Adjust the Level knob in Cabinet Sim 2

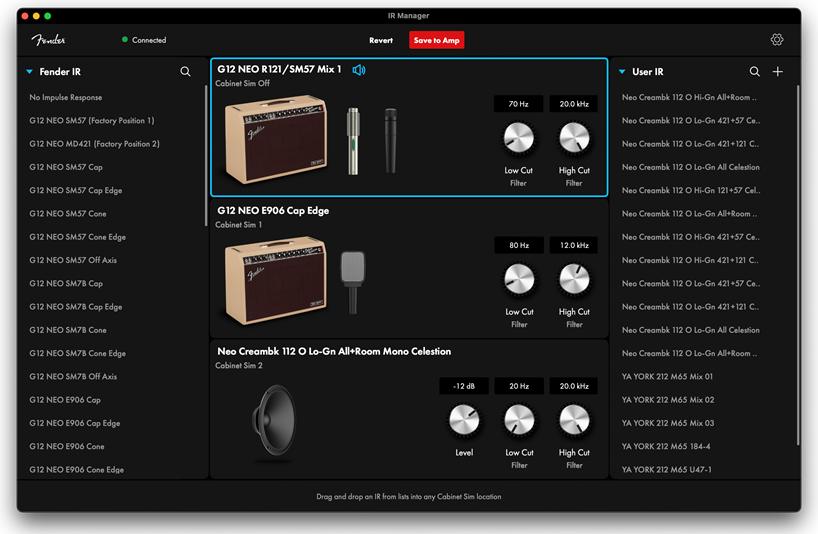coord(464,420)
